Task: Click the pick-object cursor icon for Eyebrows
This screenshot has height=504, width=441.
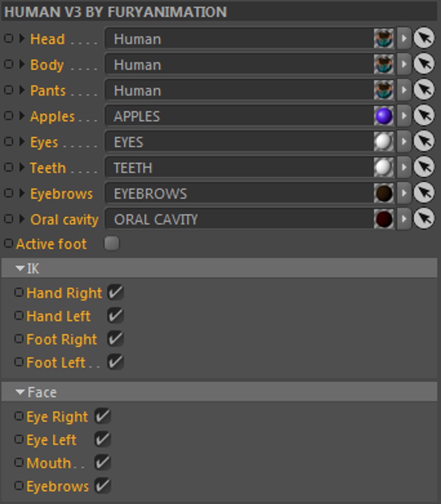Action: 424,193
